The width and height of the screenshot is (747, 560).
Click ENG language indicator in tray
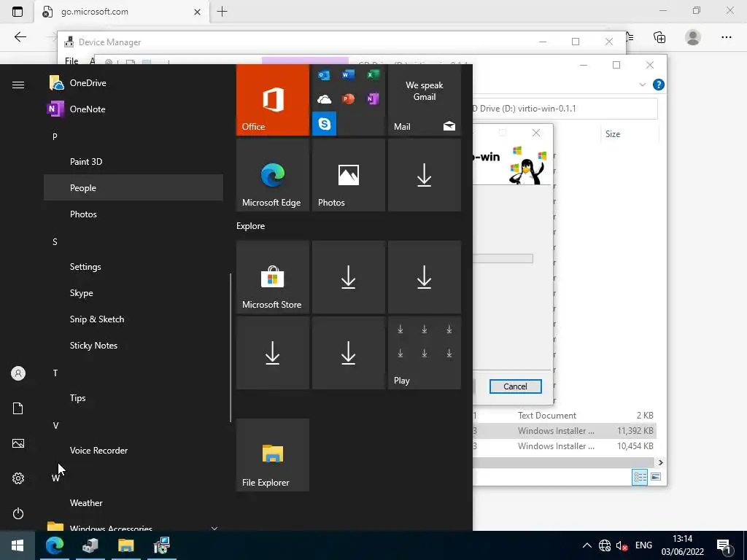[643, 545]
